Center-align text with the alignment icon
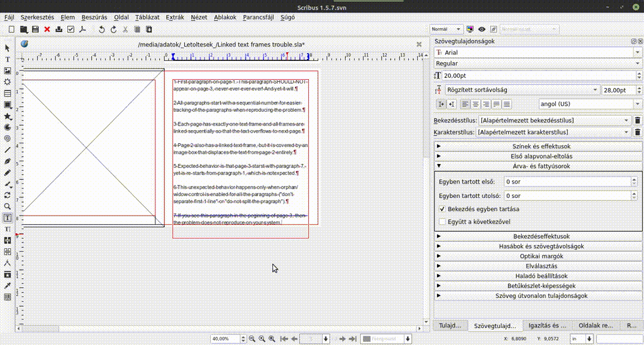 475,104
